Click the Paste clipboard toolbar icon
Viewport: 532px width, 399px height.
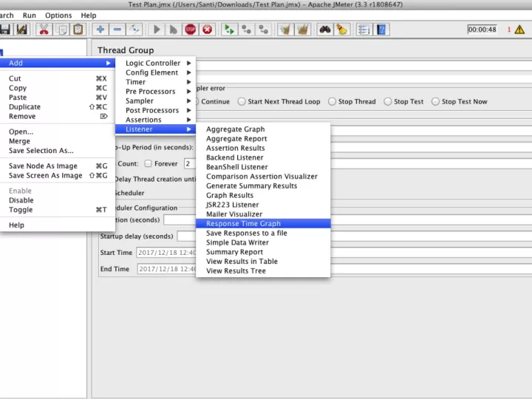(78, 30)
